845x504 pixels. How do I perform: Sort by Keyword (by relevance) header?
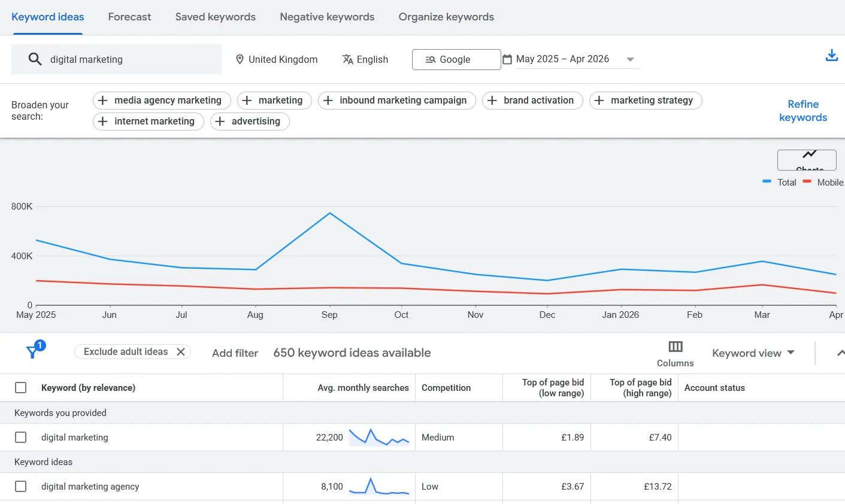[88, 388]
